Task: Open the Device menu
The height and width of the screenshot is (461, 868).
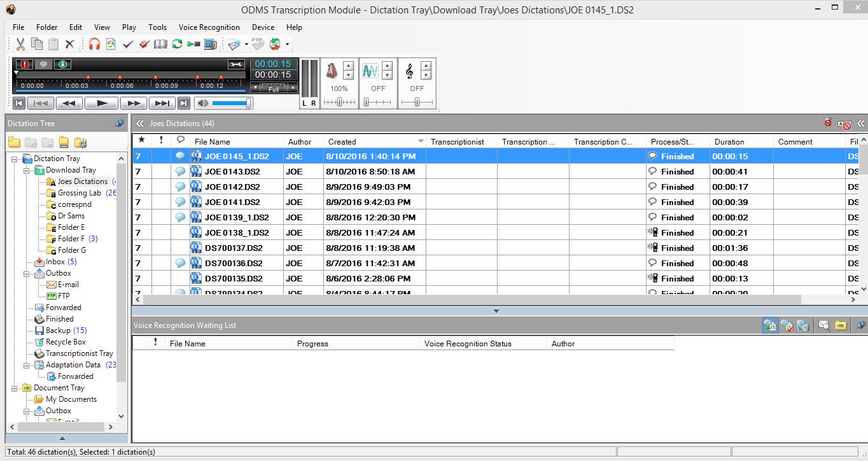Action: coord(263,27)
